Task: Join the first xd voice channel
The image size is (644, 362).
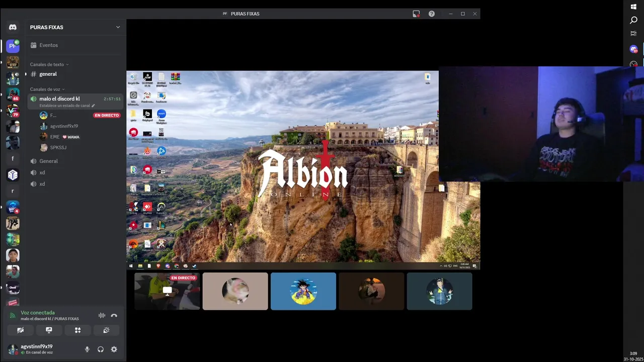Action: click(75, 172)
